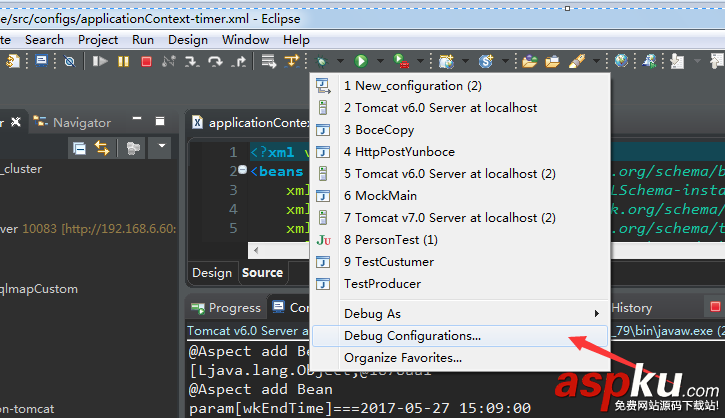This screenshot has width=725, height=418.
Task: Open the new web project dropdown arrow
Action: point(465,61)
